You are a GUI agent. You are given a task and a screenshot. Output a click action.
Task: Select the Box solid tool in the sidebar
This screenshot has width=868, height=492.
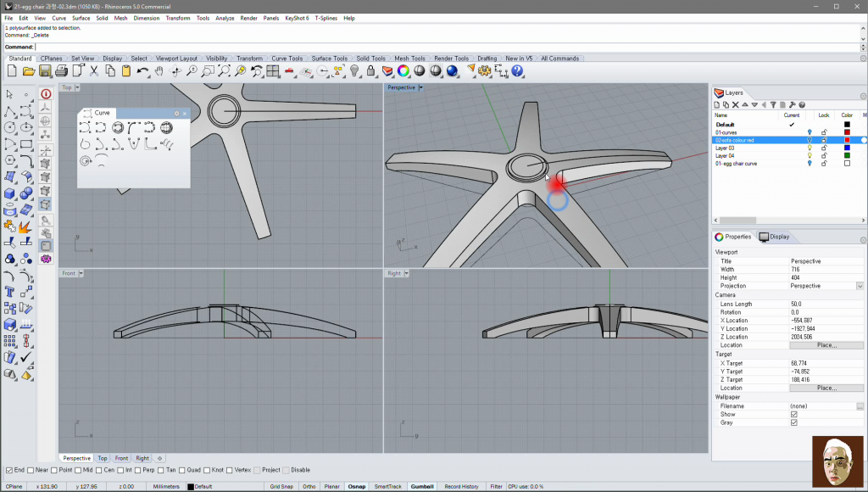[x=9, y=194]
